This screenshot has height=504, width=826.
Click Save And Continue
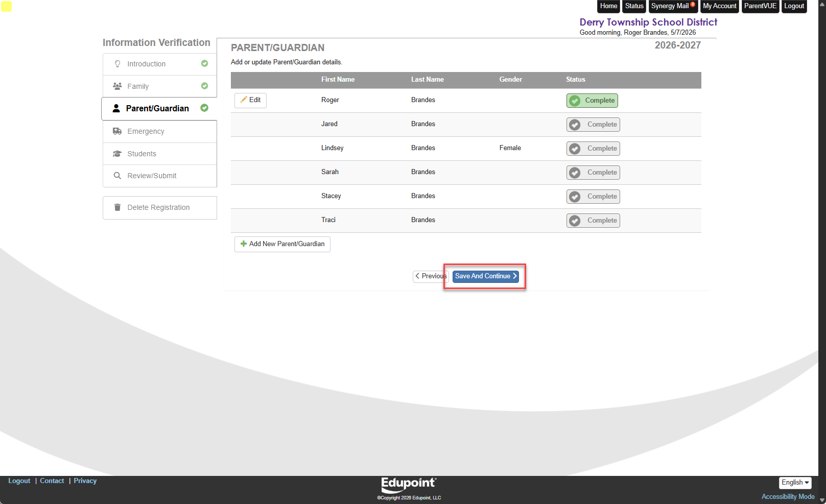(x=486, y=276)
